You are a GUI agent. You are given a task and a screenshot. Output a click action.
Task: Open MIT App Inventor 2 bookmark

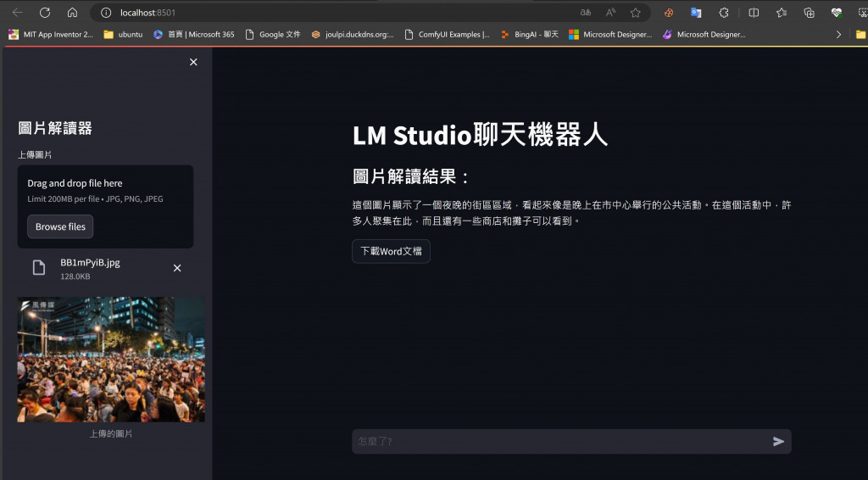coord(51,34)
